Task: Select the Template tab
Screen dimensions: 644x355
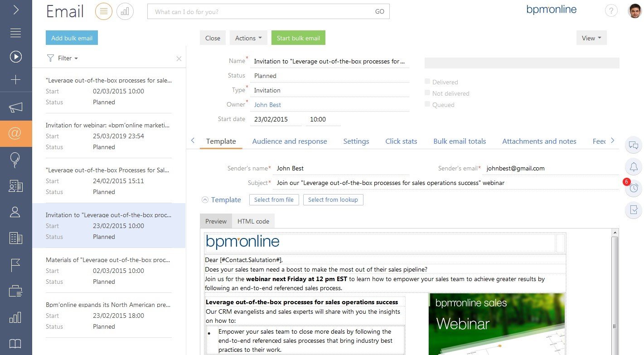Action: pos(221,141)
